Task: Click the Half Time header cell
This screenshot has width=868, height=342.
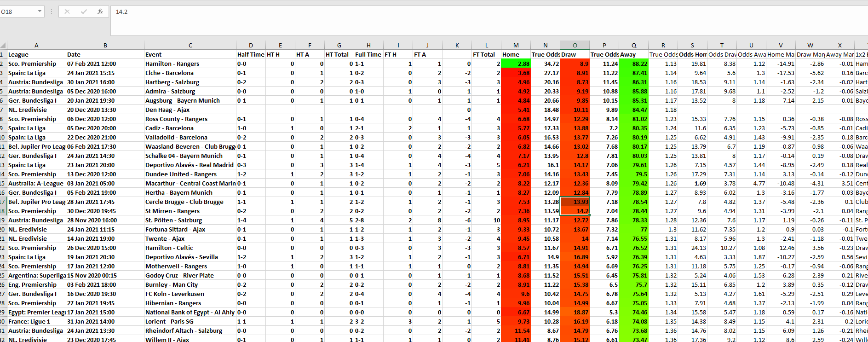Action: [251, 54]
